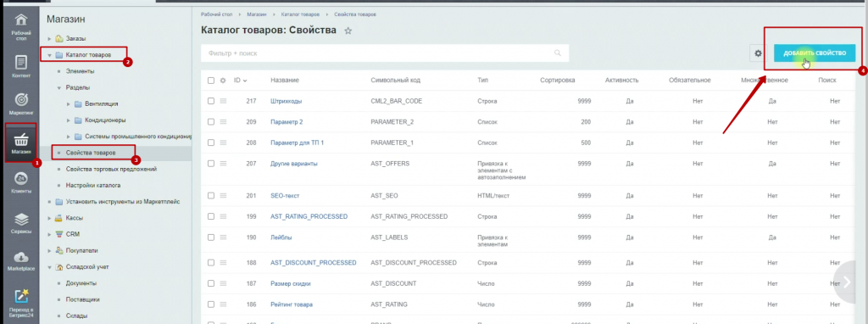Viewport: 868px width, 324px height.
Task: Expand the Кондиционеры folder
Action: pos(69,120)
